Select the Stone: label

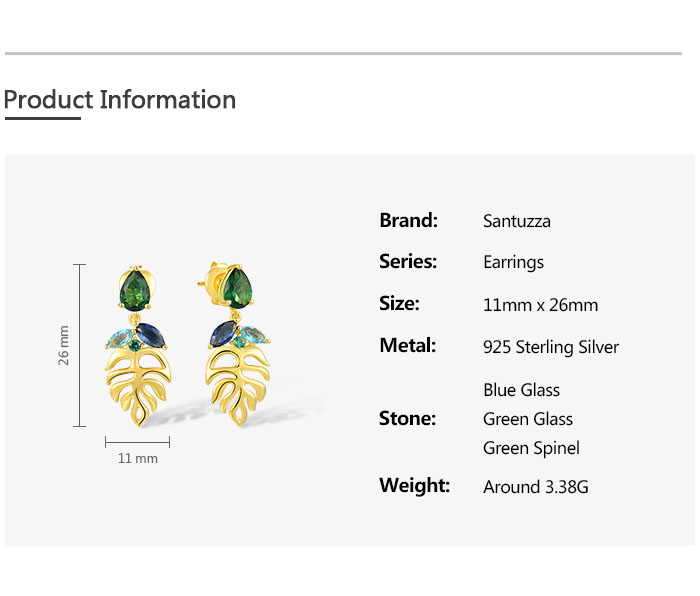(407, 418)
